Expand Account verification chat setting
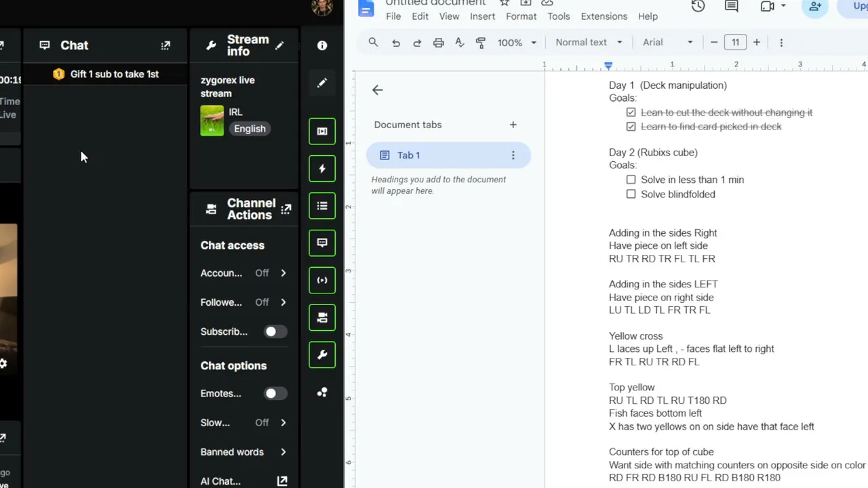Image resolution: width=868 pixels, height=488 pixels. (x=243, y=273)
